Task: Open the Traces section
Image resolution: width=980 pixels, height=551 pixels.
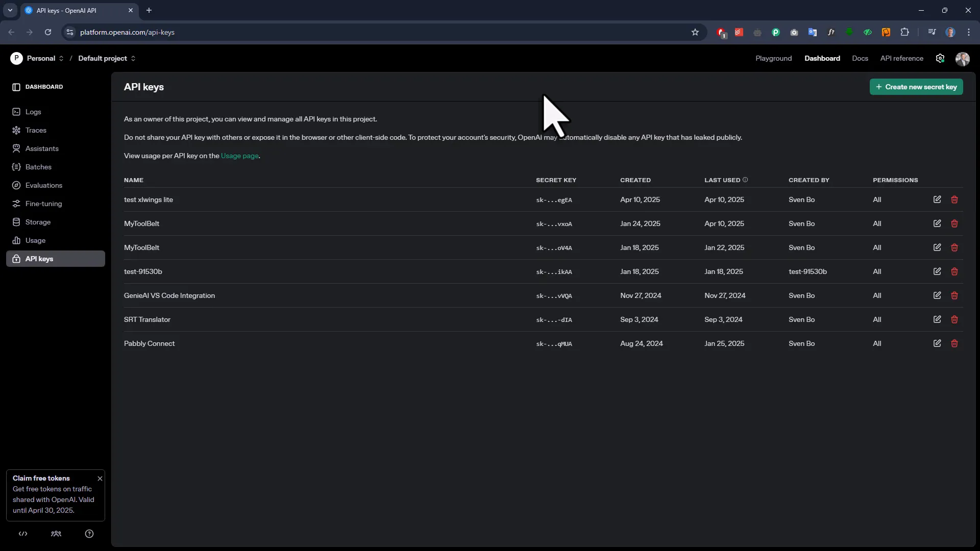Action: [x=36, y=130]
